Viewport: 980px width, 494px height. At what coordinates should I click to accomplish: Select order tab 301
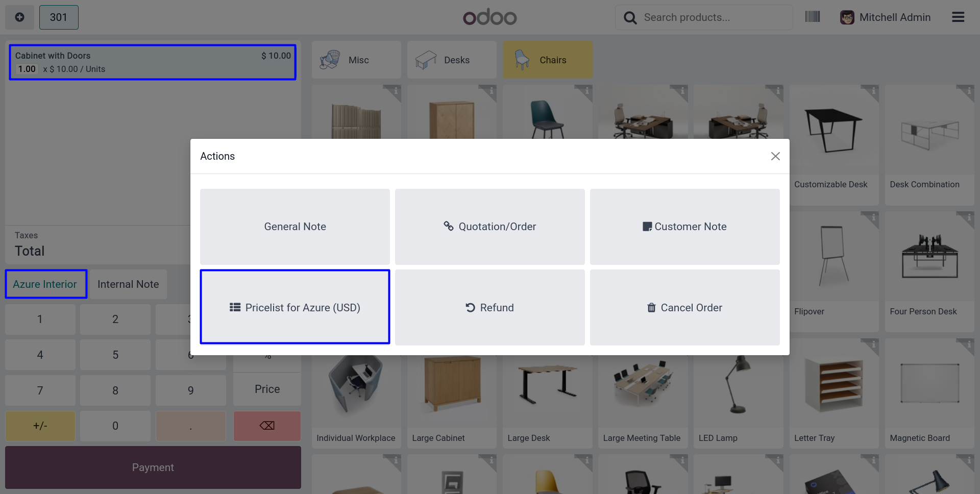coord(59,17)
